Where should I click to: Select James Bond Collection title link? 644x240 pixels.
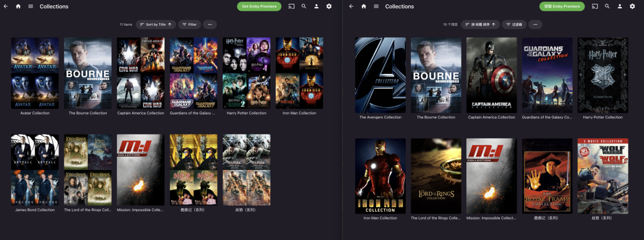35,210
